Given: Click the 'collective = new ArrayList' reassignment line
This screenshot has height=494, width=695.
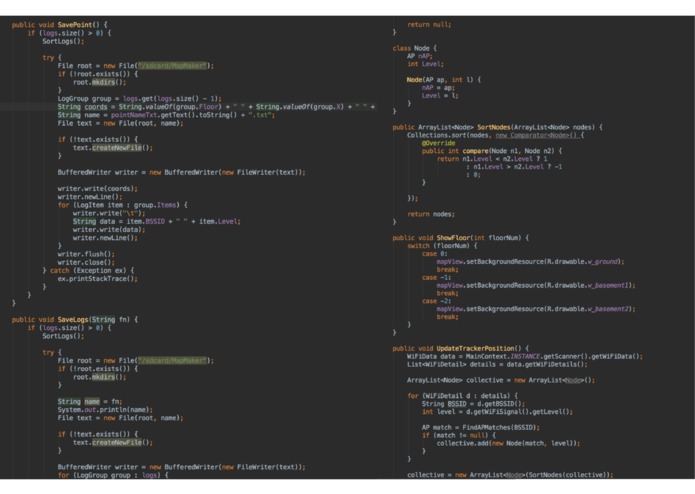Looking at the screenshot, I should tap(510, 475).
